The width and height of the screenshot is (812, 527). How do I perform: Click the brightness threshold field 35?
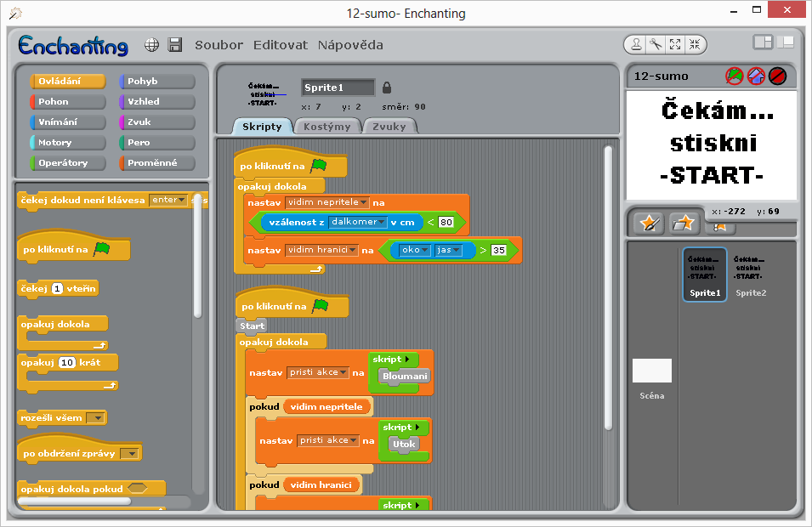point(498,250)
